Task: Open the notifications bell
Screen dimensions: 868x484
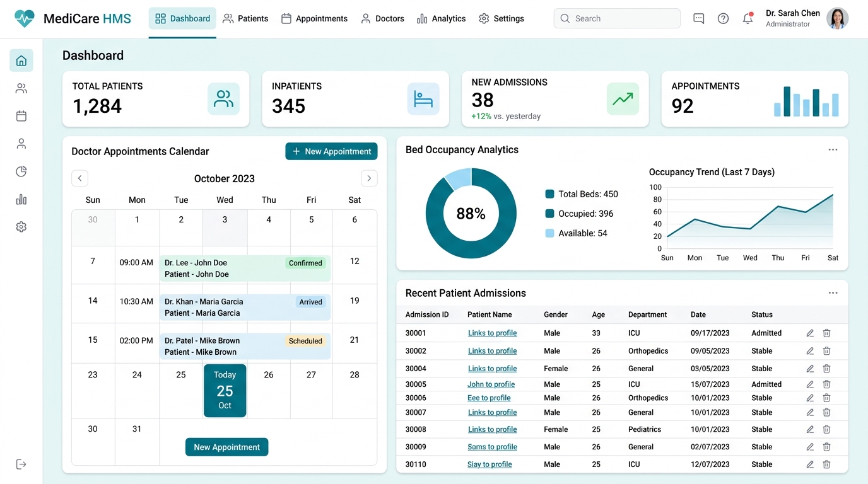Action: [x=748, y=18]
